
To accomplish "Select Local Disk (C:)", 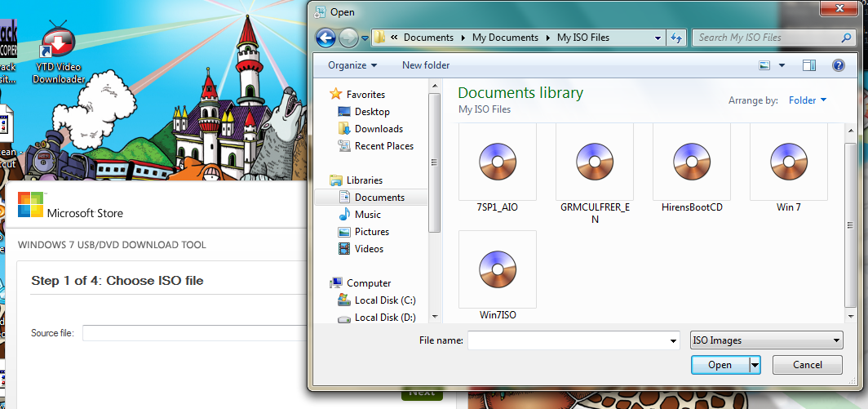I will point(385,300).
